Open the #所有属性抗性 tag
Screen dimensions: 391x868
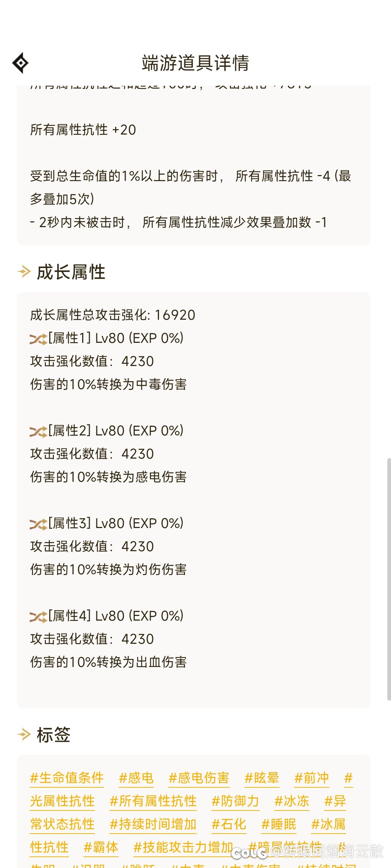tap(153, 801)
